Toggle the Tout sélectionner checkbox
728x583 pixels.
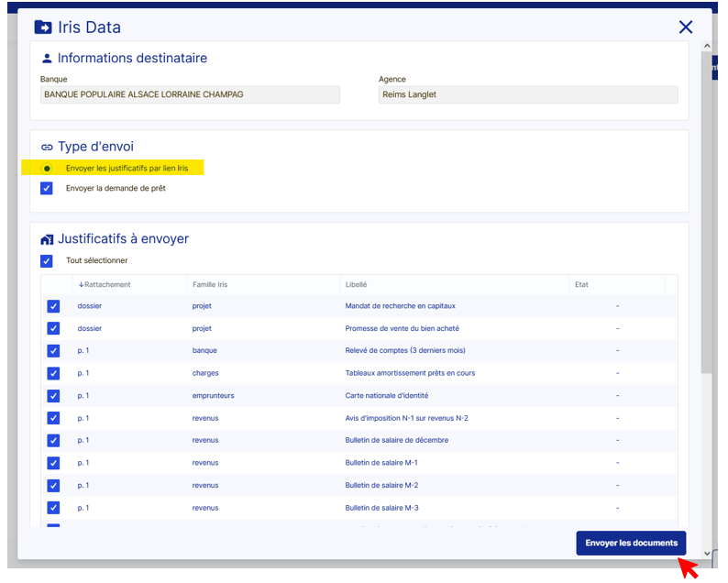(x=47, y=260)
